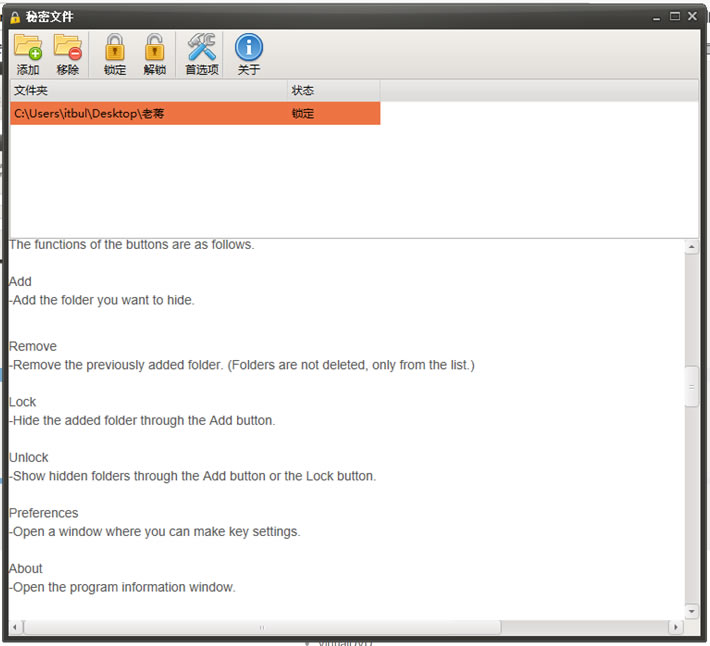Click the "The functions of the buttons" text line
710x646 pixels.
click(x=132, y=245)
